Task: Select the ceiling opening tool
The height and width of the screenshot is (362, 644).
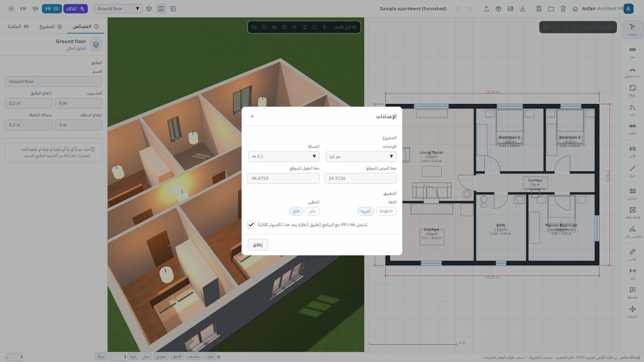Action: click(x=632, y=213)
